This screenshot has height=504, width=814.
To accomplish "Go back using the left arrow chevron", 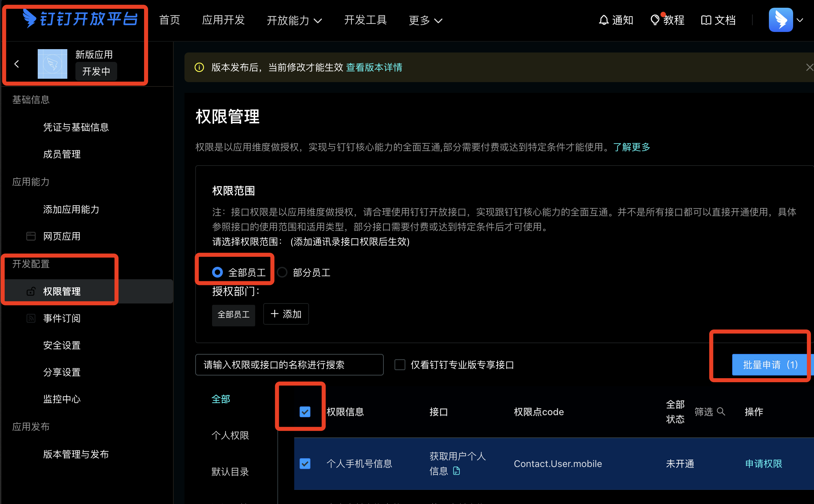I will pos(17,64).
